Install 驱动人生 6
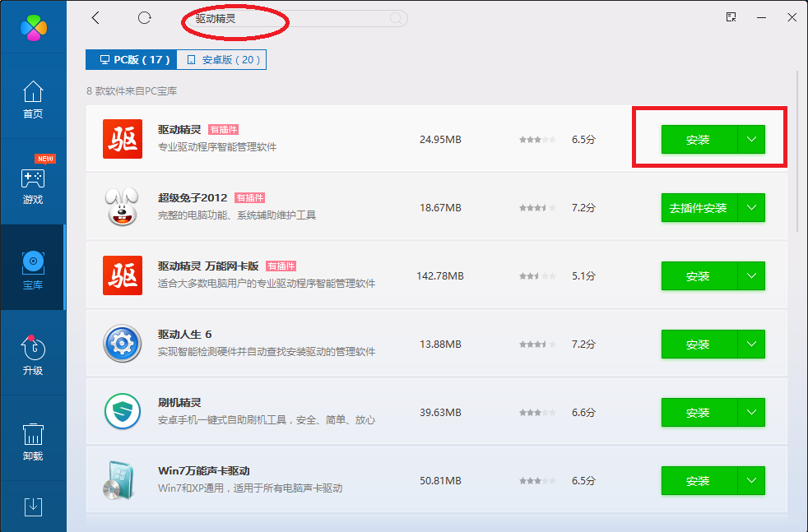This screenshot has width=808, height=532. (699, 344)
